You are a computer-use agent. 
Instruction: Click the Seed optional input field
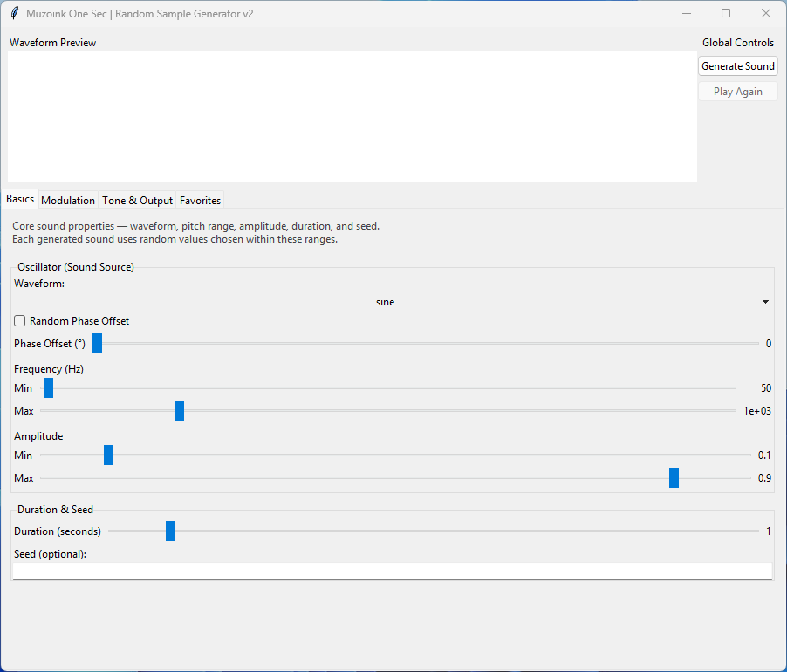pyautogui.click(x=392, y=571)
